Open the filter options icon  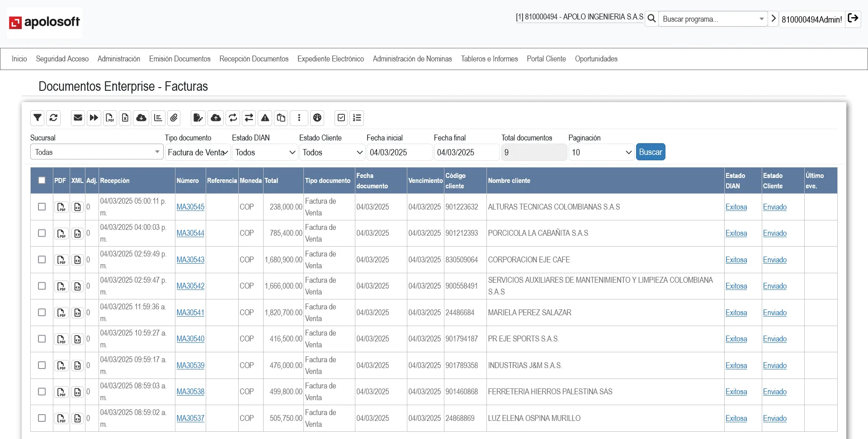tap(38, 118)
